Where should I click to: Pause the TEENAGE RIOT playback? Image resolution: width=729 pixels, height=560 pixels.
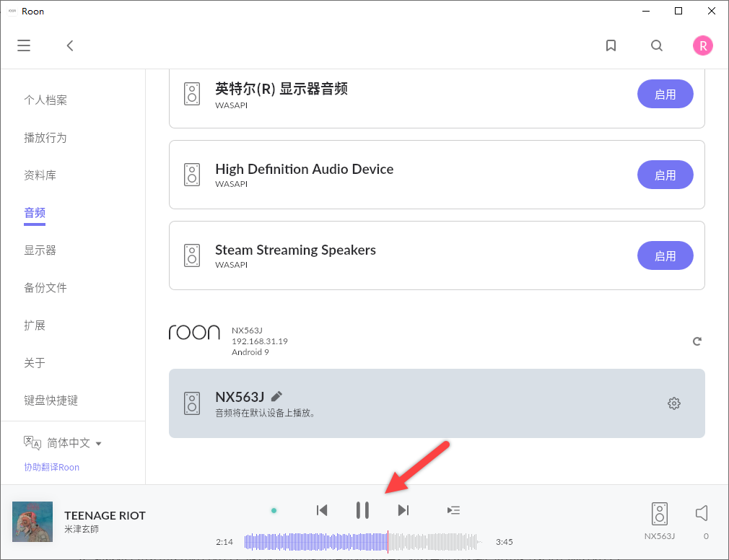click(362, 510)
